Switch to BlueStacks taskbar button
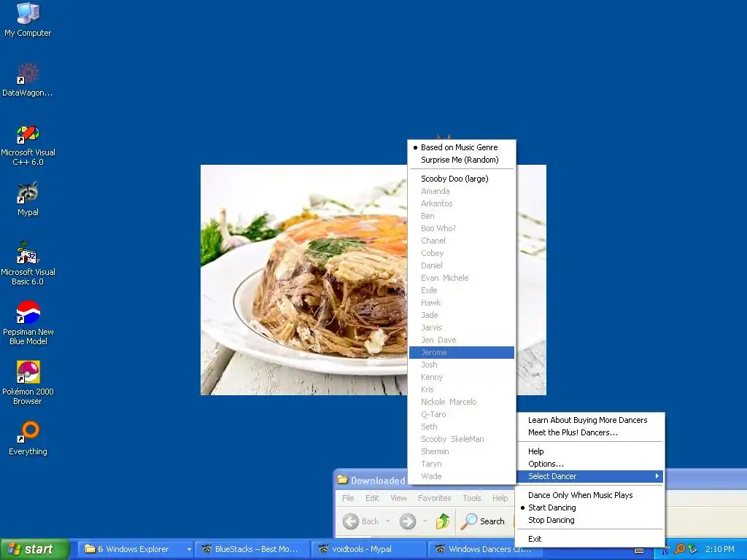This screenshot has width=747, height=560. pos(252,550)
